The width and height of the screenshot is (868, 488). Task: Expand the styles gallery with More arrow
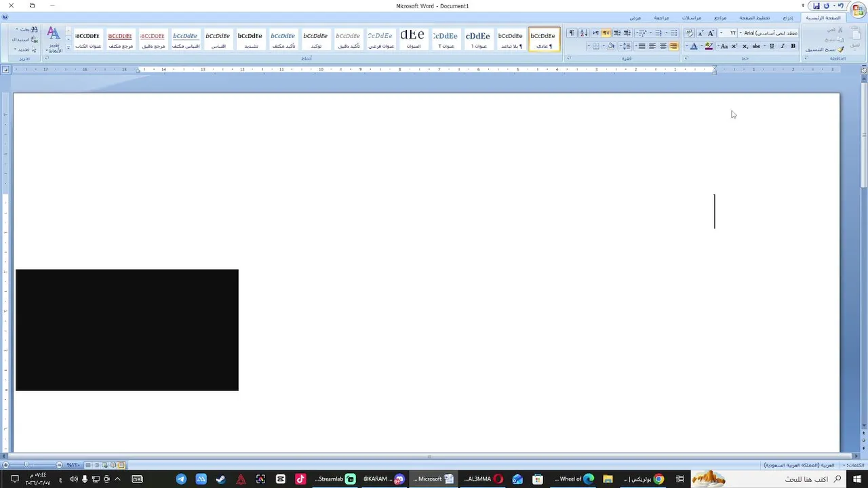(68, 47)
